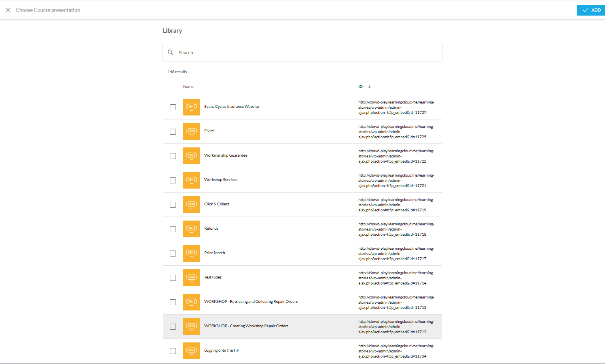Click the 'Test Rides' name text

pyautogui.click(x=213, y=277)
